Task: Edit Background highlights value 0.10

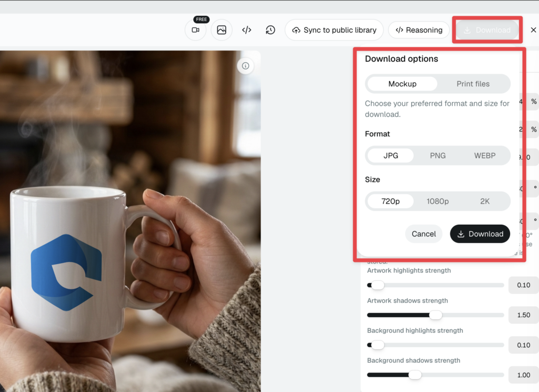Action: [x=524, y=345]
